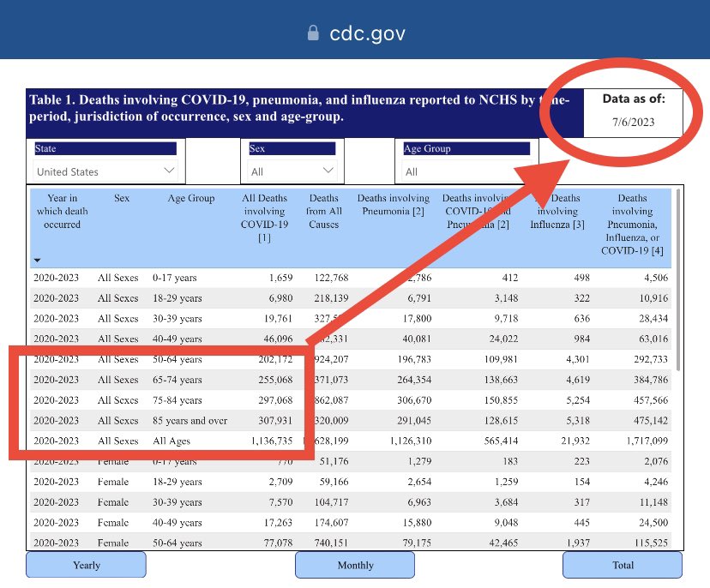
Task: Click the COVID-19 deaths value 46,096
Action: [x=278, y=339]
